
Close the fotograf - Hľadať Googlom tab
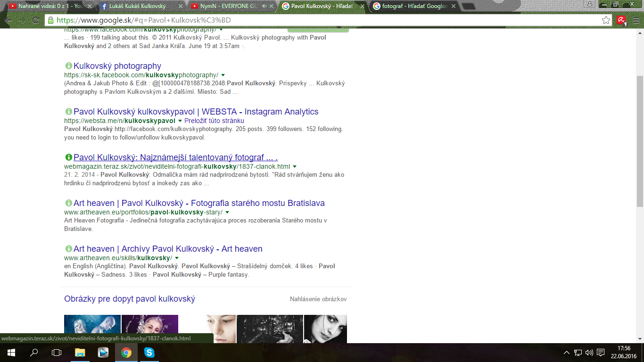point(453,7)
